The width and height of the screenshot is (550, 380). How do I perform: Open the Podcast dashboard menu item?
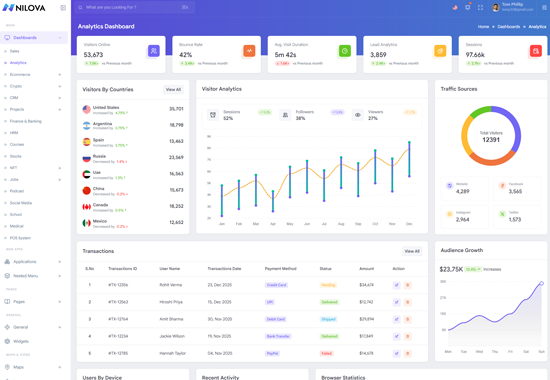[x=17, y=191]
